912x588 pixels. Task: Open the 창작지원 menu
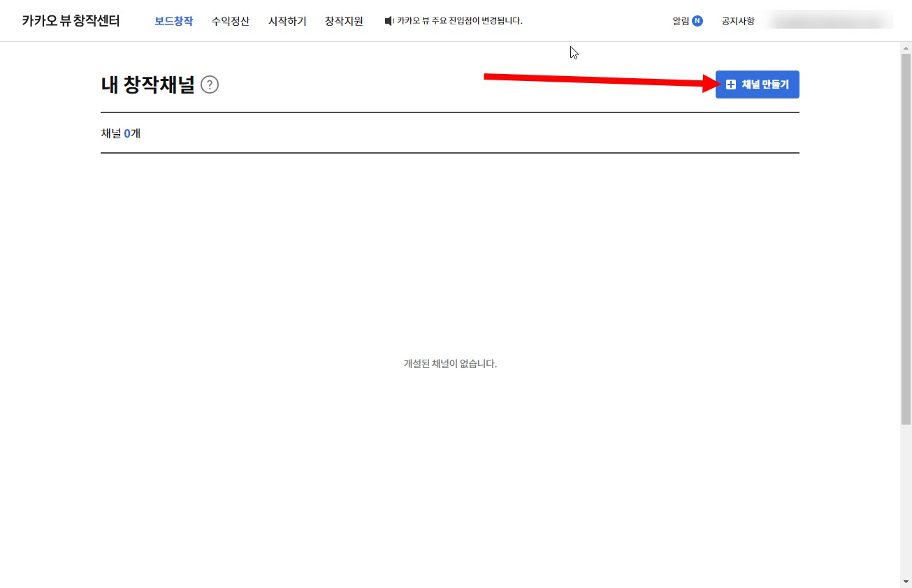pos(344,21)
